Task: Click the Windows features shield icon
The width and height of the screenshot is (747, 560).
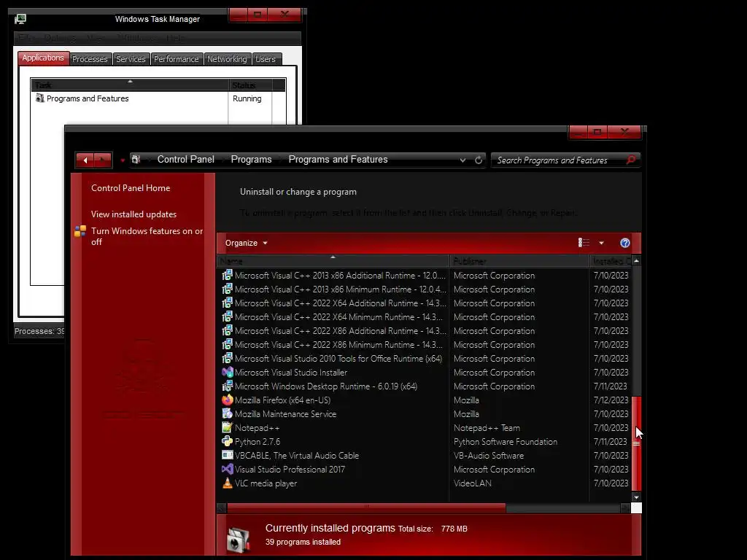Action: [x=80, y=231]
